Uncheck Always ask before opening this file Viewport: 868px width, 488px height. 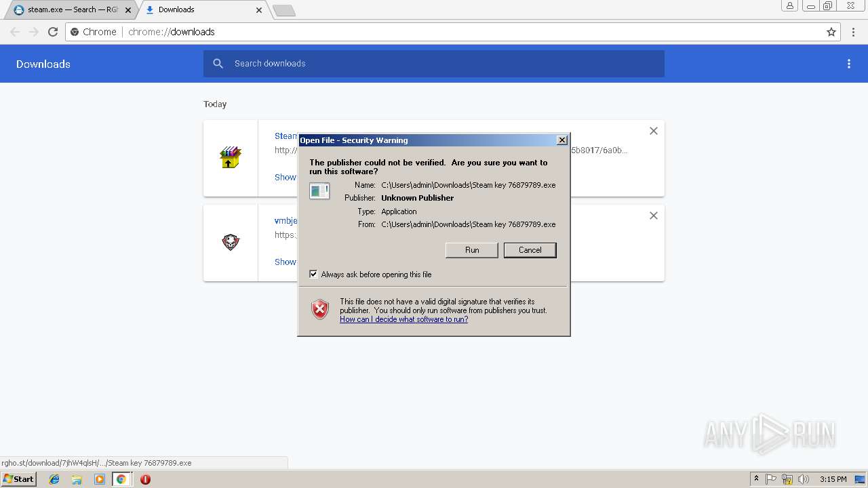pyautogui.click(x=313, y=274)
